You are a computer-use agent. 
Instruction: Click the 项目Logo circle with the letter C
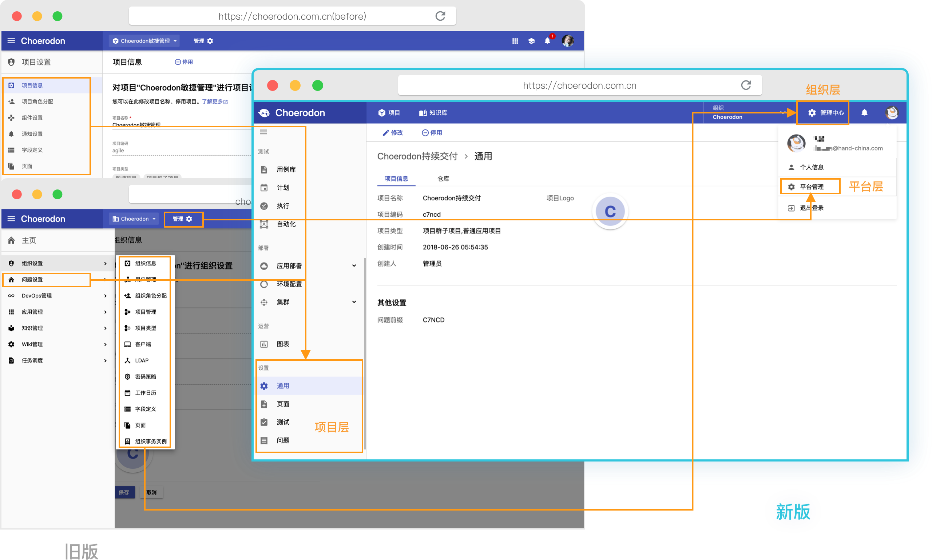click(610, 211)
